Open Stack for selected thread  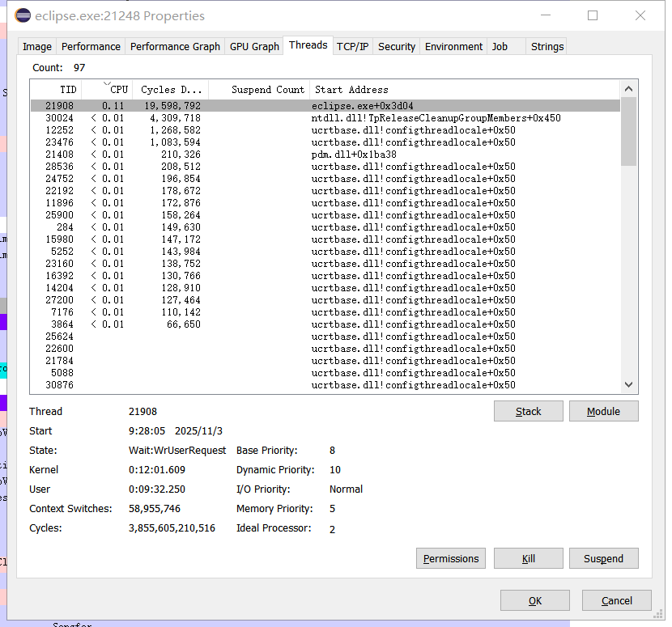coord(529,411)
